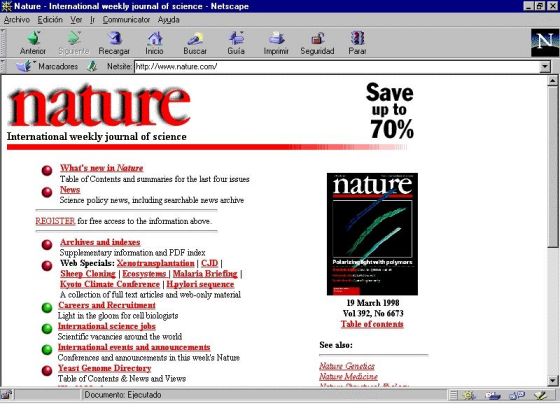Viewport: 560px width, 420px height.
Task: Expand the Netsite address dropdown arrow
Action: click(x=545, y=66)
